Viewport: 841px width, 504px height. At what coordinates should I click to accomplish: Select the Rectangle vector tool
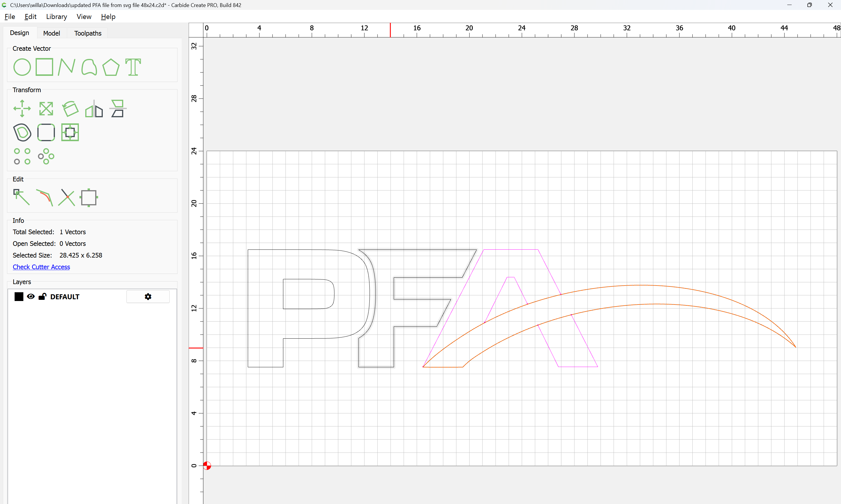(44, 67)
